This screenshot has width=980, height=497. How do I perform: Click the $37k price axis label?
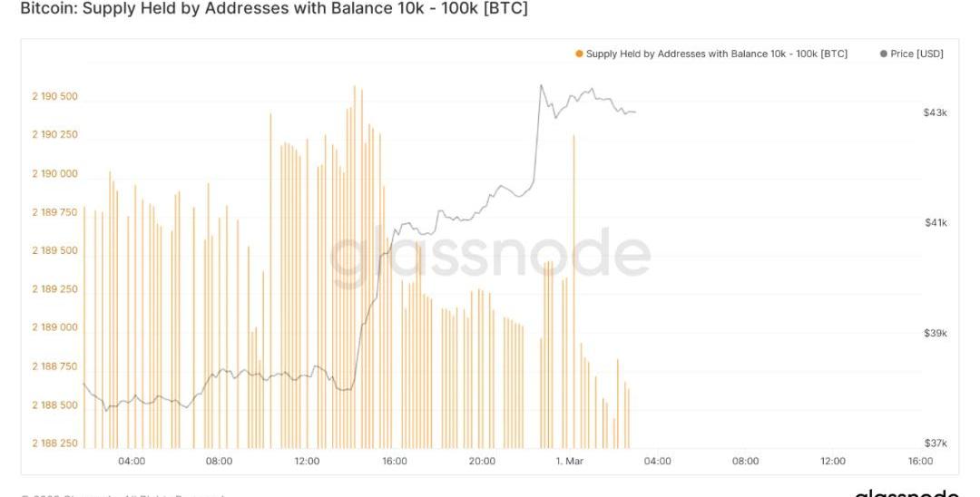click(x=936, y=443)
